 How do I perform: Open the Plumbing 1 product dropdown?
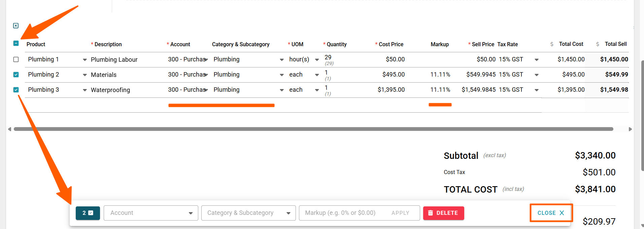click(85, 60)
